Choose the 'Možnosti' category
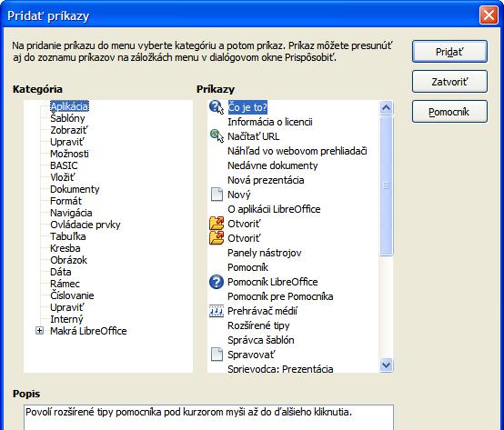This screenshot has width=504, height=430. (69, 154)
